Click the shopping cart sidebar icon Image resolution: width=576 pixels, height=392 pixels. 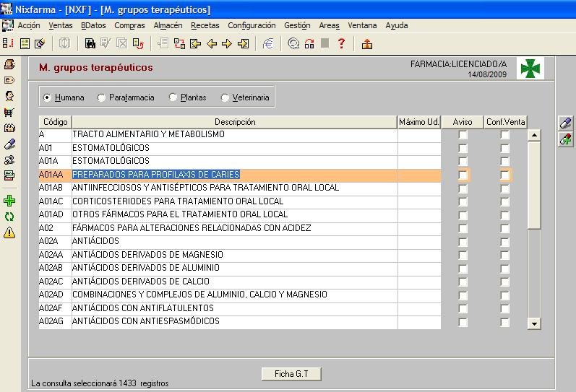9,112
